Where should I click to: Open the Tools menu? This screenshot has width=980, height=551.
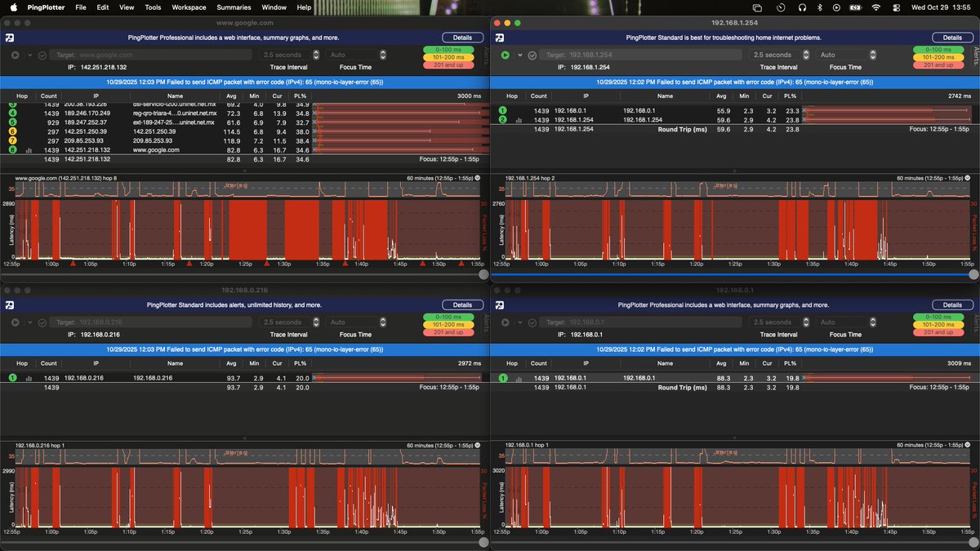153,7
